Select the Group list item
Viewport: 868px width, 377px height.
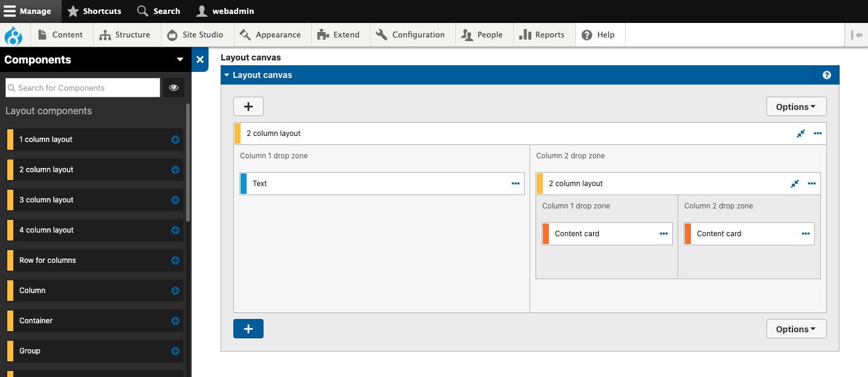point(94,351)
